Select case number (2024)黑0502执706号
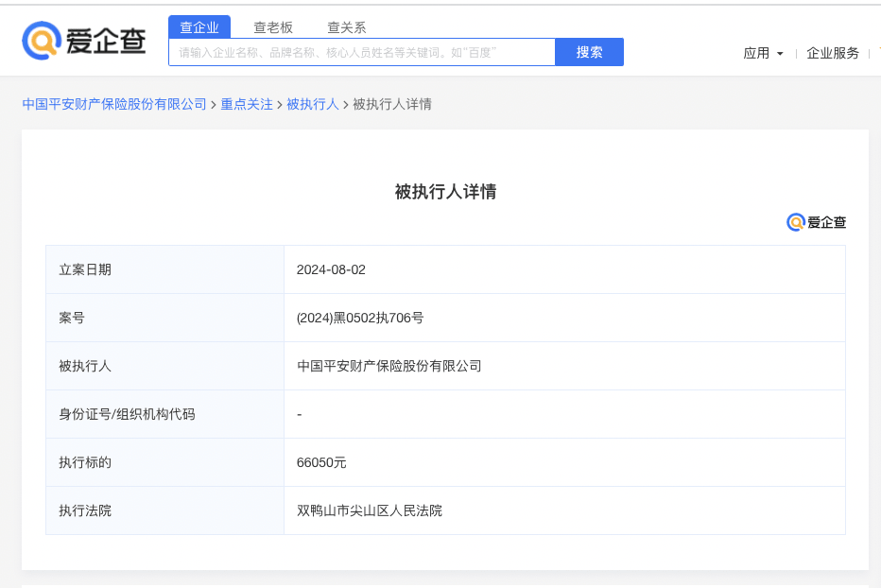881x588 pixels. [360, 319]
